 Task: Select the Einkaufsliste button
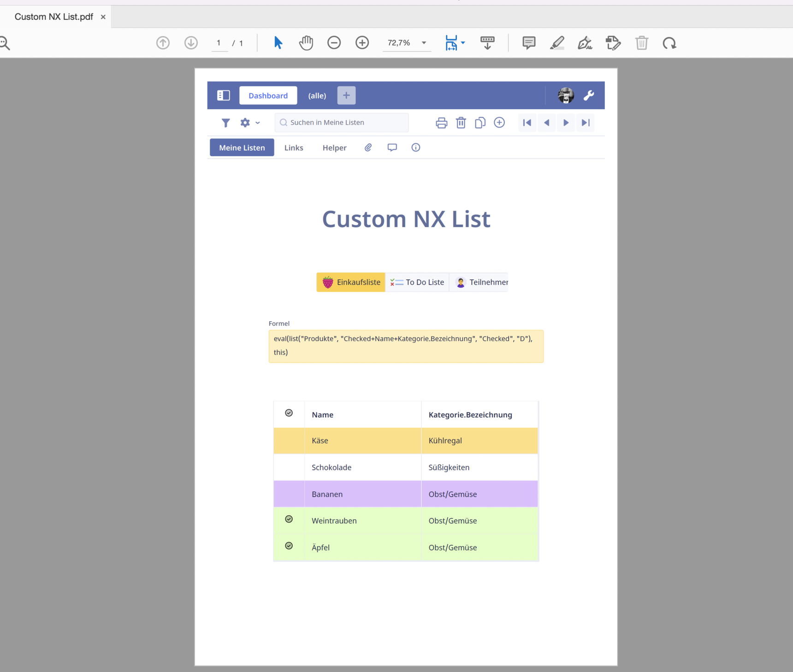351,282
